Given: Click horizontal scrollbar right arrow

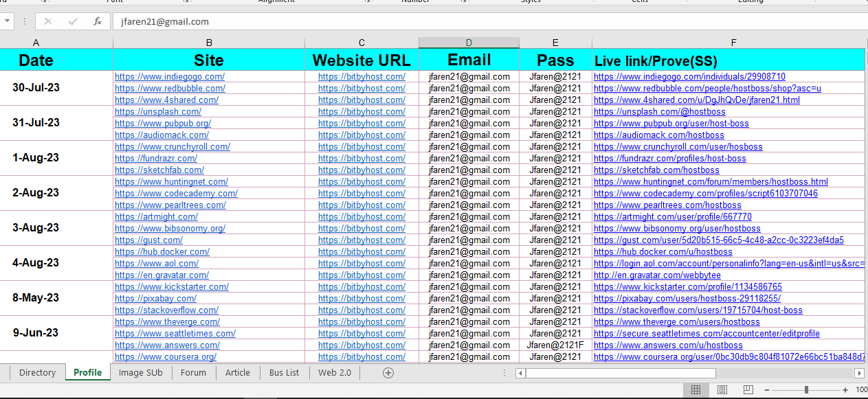Looking at the screenshot, I should (859, 373).
